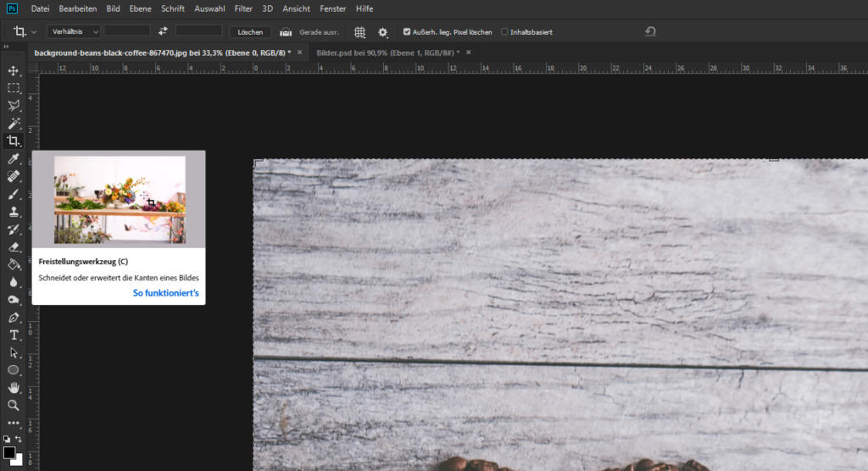The height and width of the screenshot is (471, 868).
Task: Open the Ebene menu
Action: pyautogui.click(x=140, y=8)
